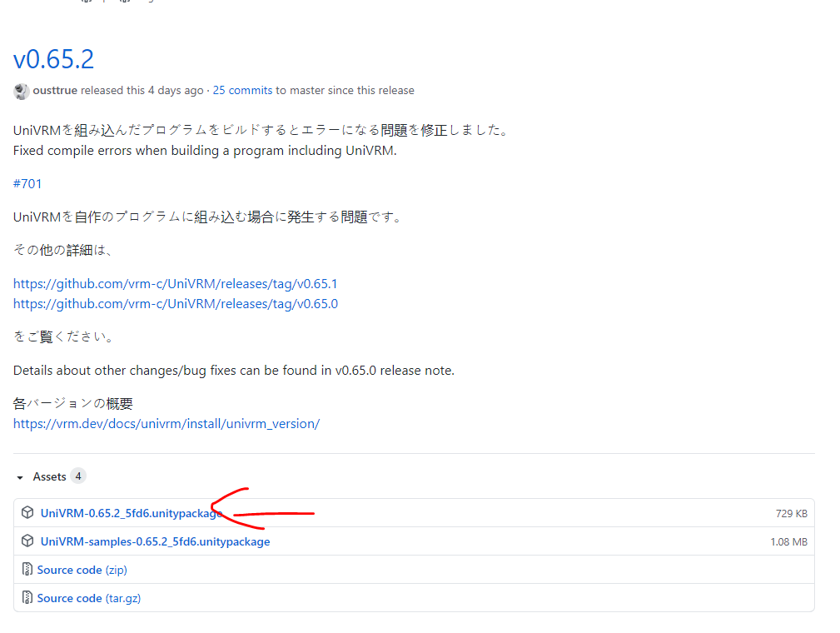This screenshot has height=633, width=840.
Task: Collapse the Assets section triangle
Action: coord(20,477)
